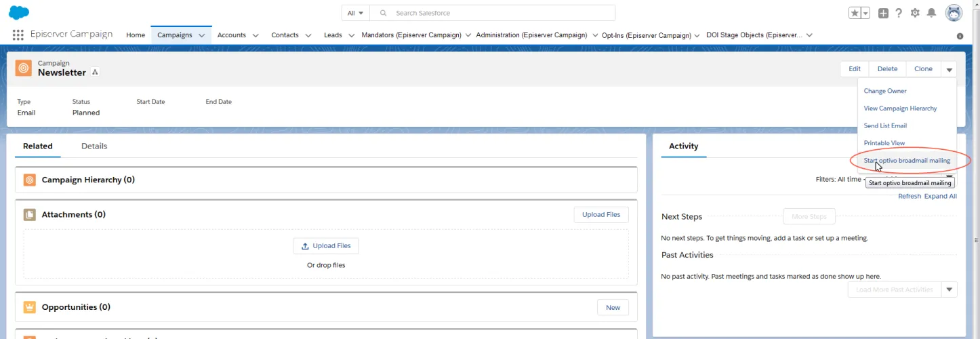Click the Attachments section icon
980x339 pixels.
(29, 214)
